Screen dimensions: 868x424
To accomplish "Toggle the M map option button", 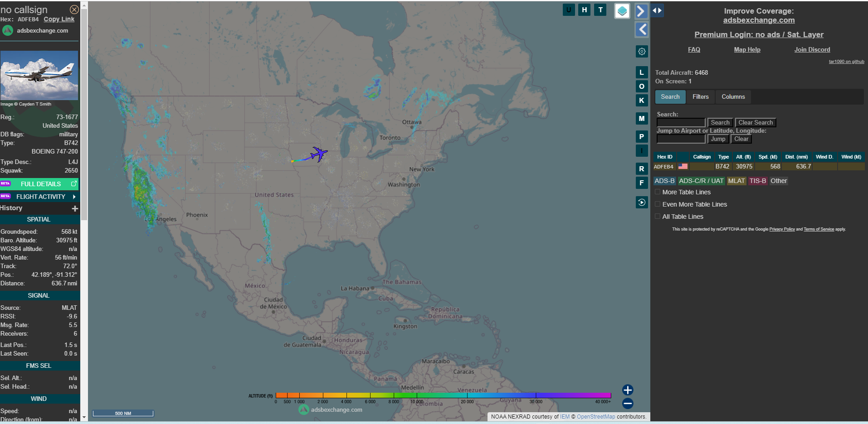I will point(642,118).
